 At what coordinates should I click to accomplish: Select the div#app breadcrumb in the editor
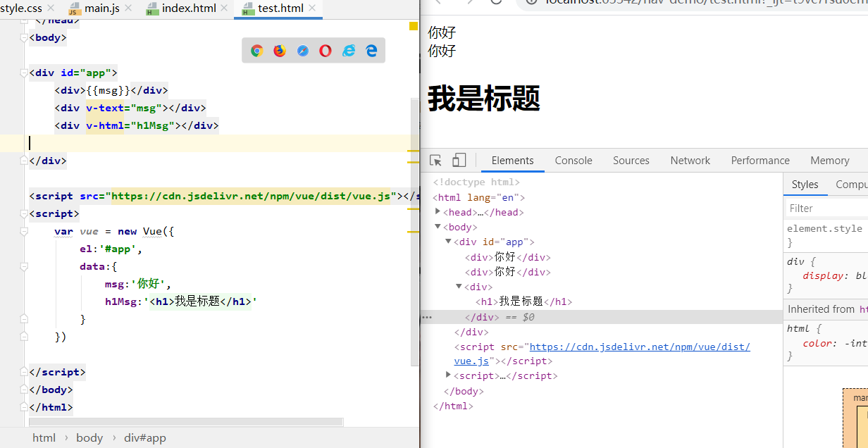145,437
